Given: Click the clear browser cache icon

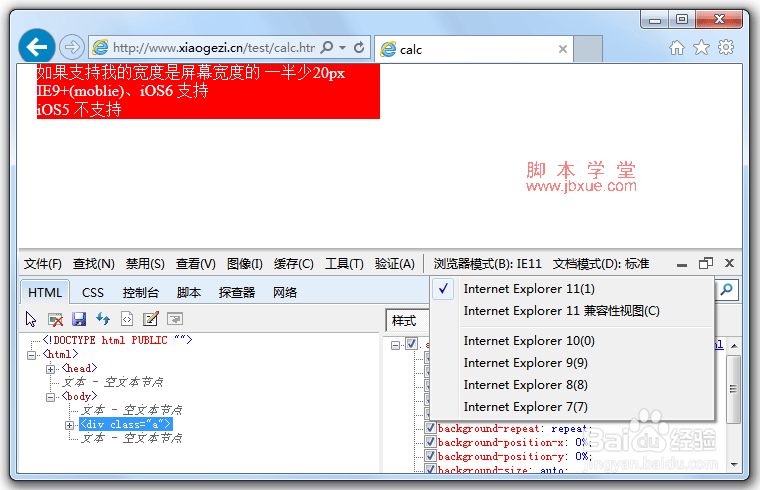Looking at the screenshot, I should [x=55, y=319].
